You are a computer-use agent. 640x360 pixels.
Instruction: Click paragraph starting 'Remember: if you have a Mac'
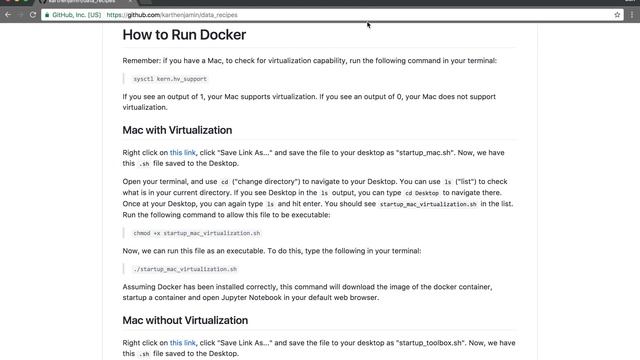click(310, 61)
